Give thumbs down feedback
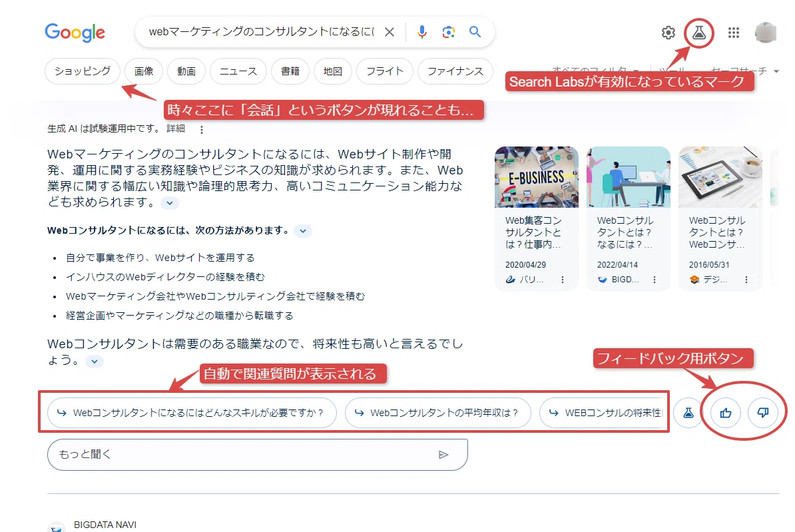Viewport: 795px width, 532px height. 763,413
